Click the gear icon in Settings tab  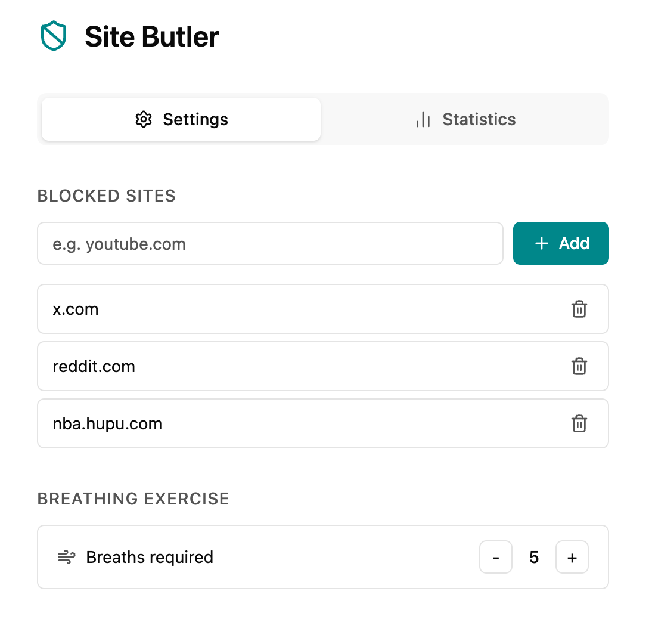(144, 119)
